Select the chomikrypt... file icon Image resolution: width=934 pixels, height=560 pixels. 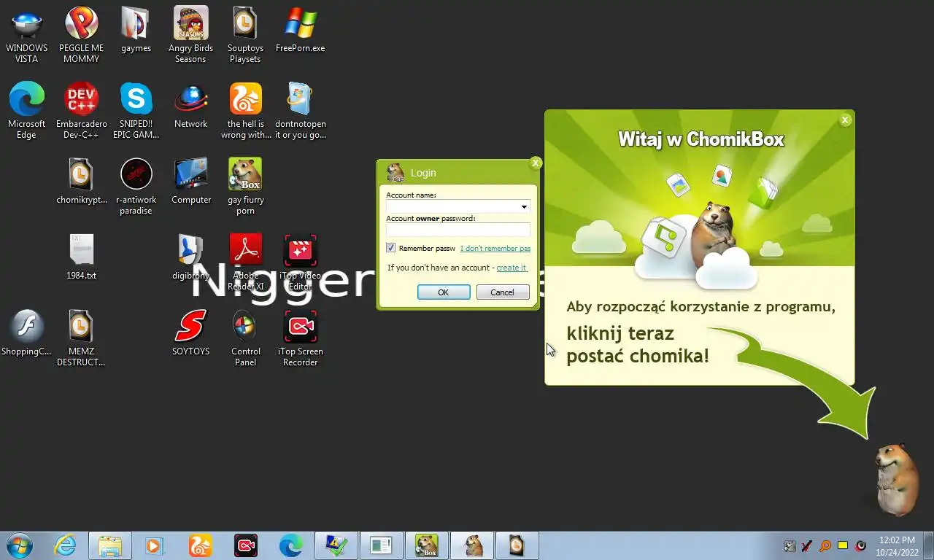[x=82, y=182]
